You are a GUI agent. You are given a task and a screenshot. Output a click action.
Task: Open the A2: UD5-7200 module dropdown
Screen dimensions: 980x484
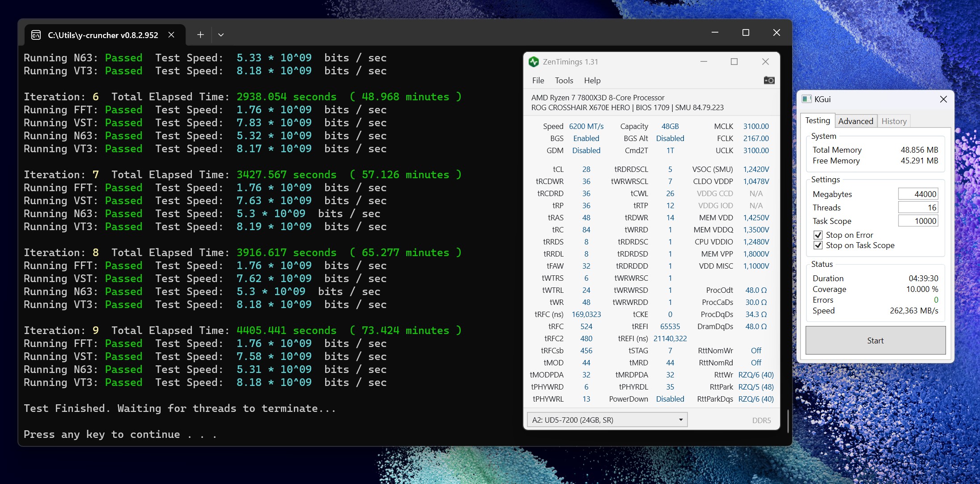[x=607, y=420]
